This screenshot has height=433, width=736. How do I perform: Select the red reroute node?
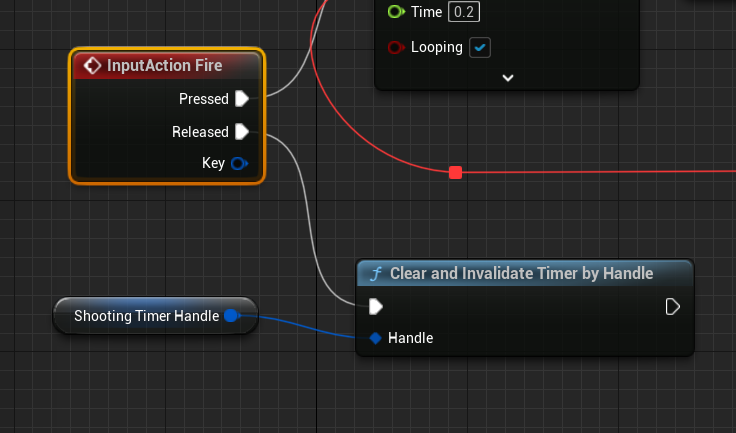point(455,172)
